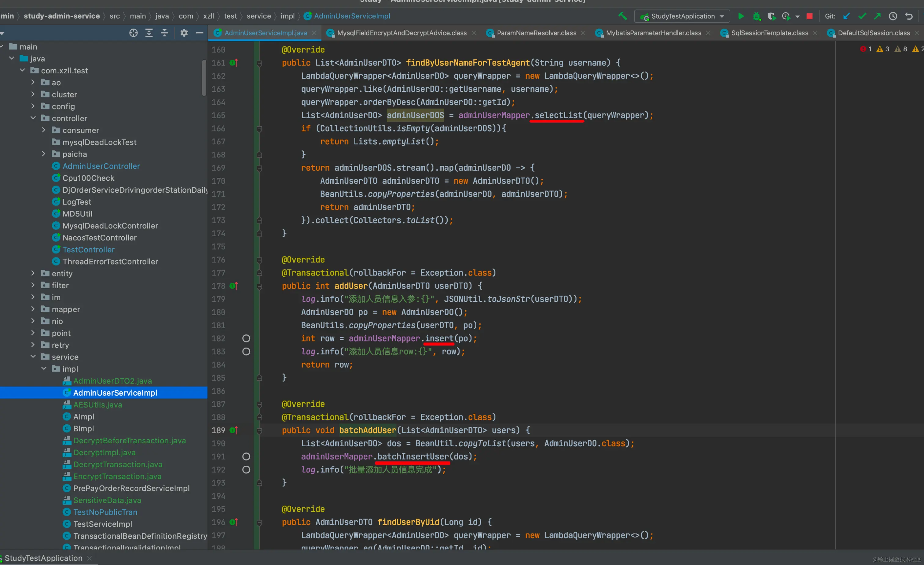Select MysqlDeadLockController in project tree

click(110, 226)
